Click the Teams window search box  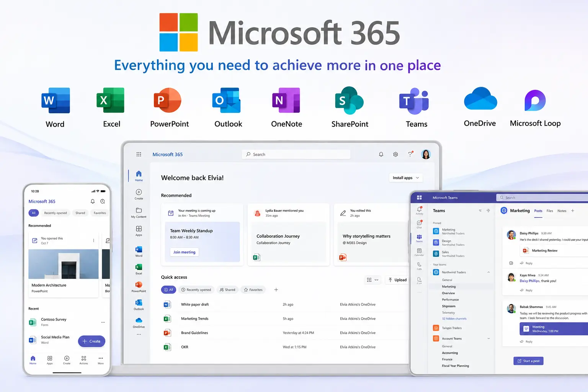pos(542,198)
